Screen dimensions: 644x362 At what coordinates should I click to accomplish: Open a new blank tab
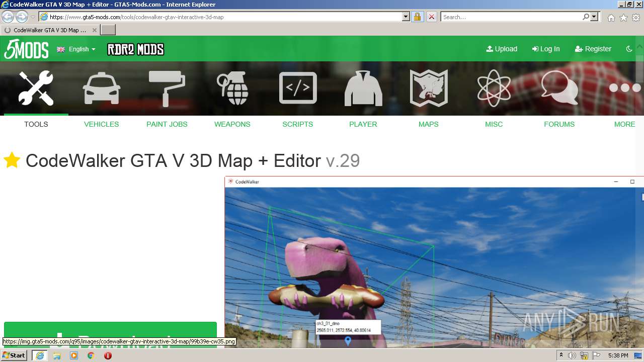108,30
